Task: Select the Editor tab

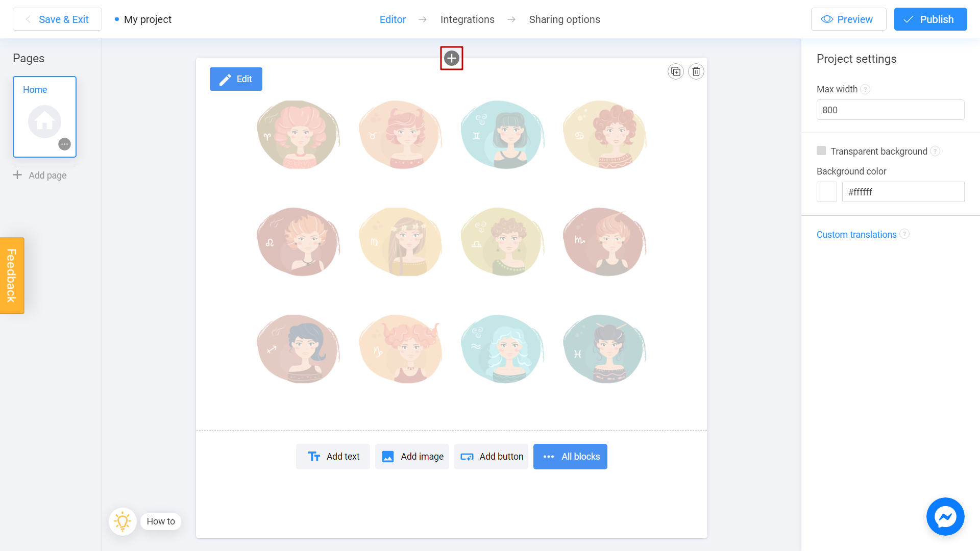Action: pos(393,19)
